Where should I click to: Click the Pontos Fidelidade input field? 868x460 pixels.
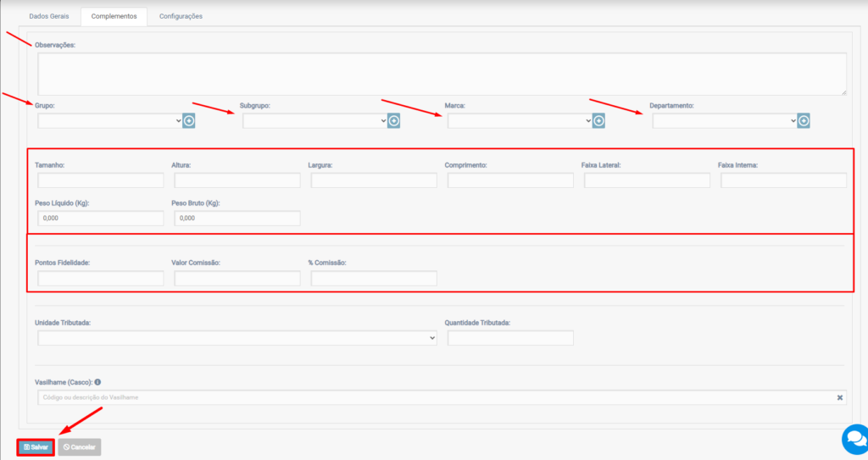(100, 279)
